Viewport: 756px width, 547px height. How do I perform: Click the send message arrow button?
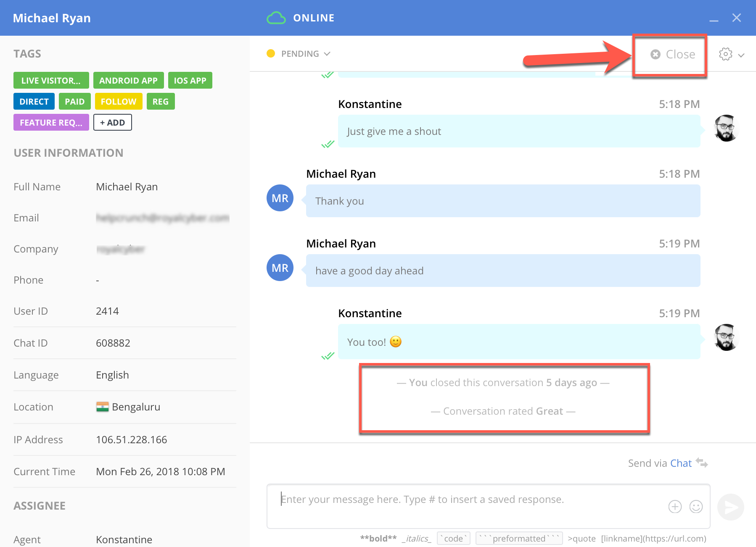[731, 507]
